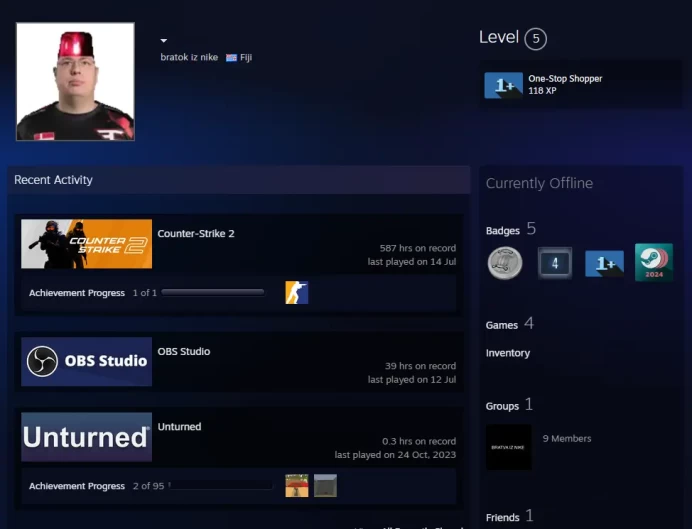Click the second gray Unturned achievement icon
This screenshot has height=529, width=692.
click(x=325, y=486)
